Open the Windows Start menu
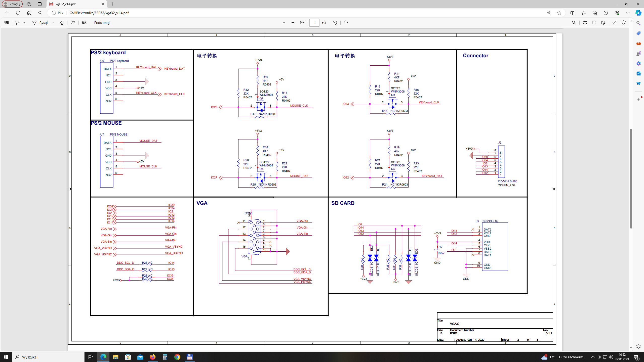Screen dimensions: 644x362 (x=6, y=357)
